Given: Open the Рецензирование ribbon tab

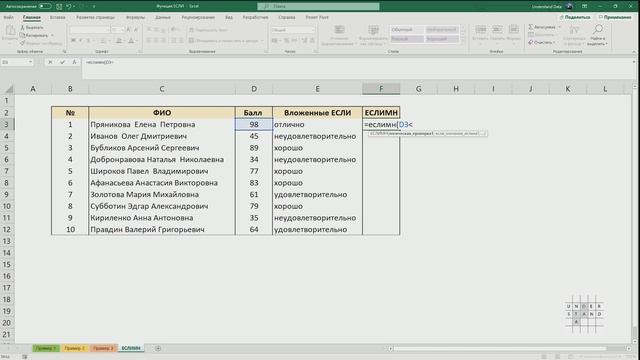Looking at the screenshot, I should 198,17.
